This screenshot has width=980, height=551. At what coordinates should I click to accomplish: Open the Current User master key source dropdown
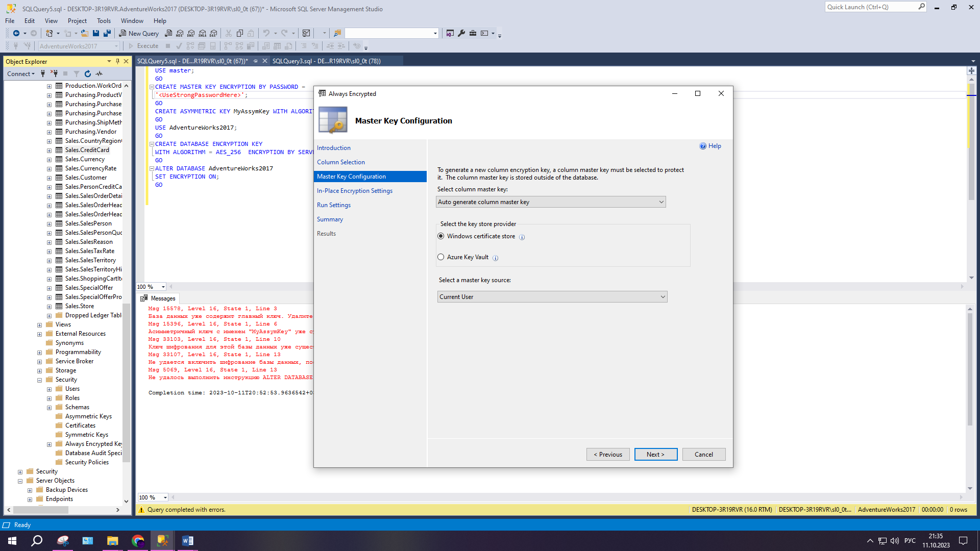coord(552,297)
